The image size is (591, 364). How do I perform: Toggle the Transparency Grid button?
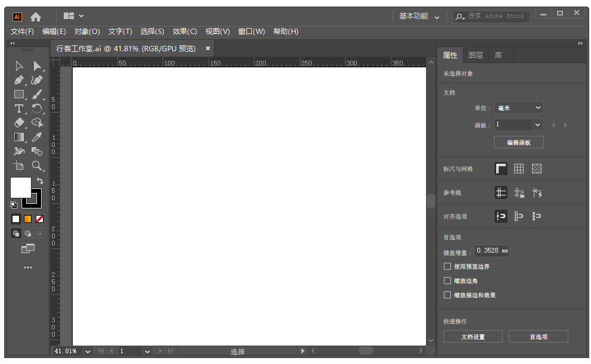[x=537, y=169]
